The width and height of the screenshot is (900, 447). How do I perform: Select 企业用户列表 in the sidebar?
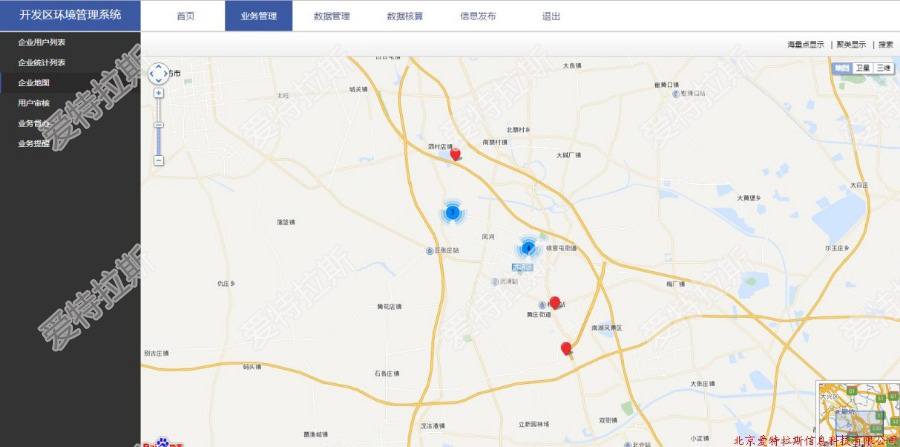click(x=42, y=42)
